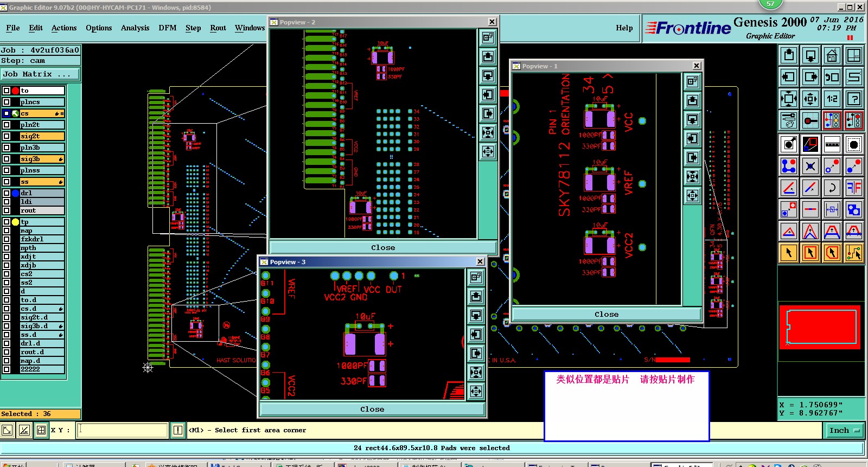Click the exclamation mark icon in bottom bar
This screenshot has height=467, width=868.
(178, 430)
